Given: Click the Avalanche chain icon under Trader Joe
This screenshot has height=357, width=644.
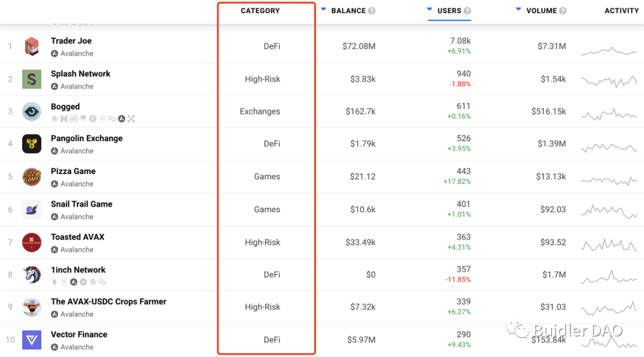Looking at the screenshot, I should tap(54, 54).
